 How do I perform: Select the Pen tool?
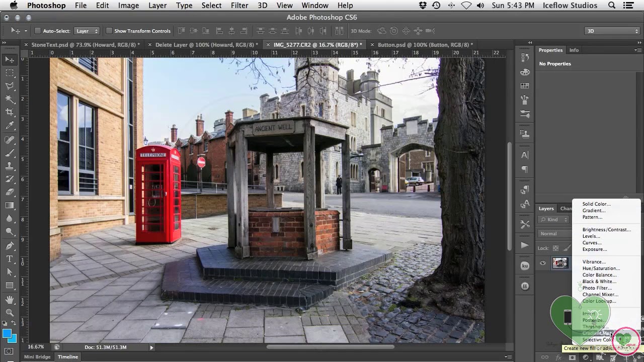click(x=10, y=246)
